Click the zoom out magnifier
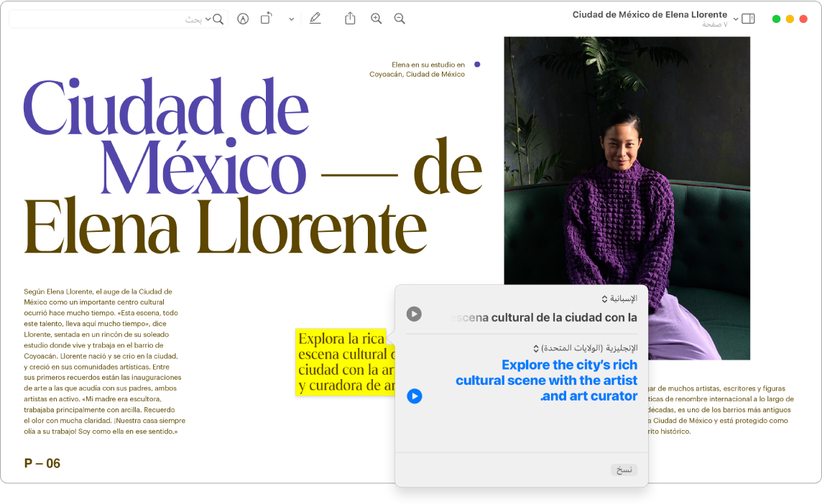 tap(400, 19)
